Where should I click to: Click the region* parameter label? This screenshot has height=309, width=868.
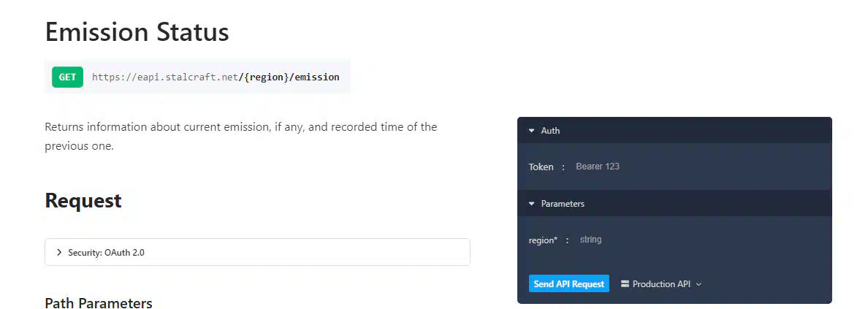tap(543, 240)
